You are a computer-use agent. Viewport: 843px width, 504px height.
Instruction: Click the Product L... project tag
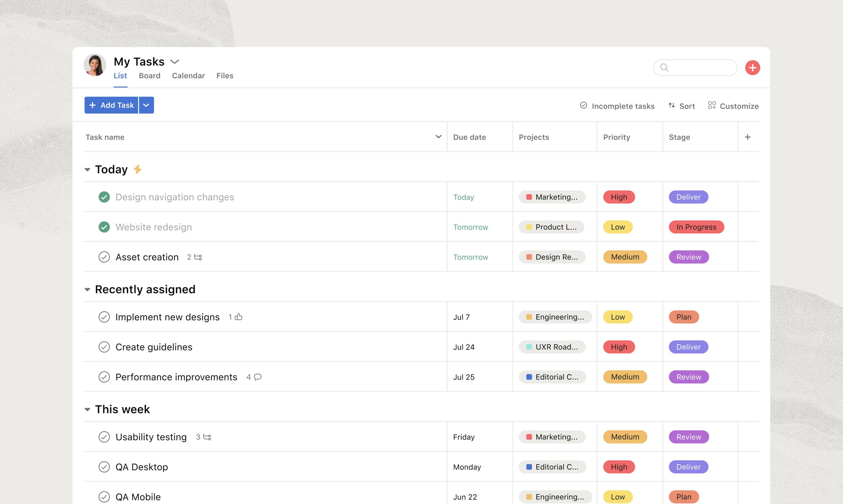(x=551, y=227)
